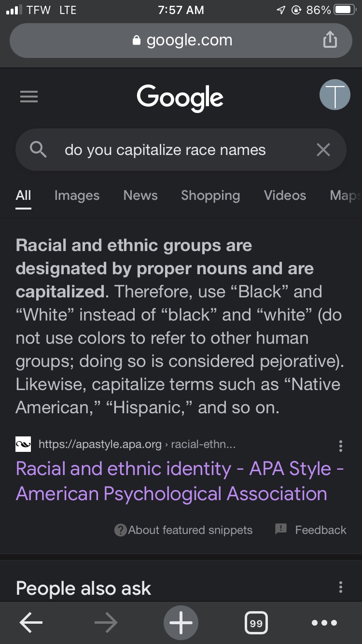
Task: Tap the location arrow status icon
Action: 281,10
